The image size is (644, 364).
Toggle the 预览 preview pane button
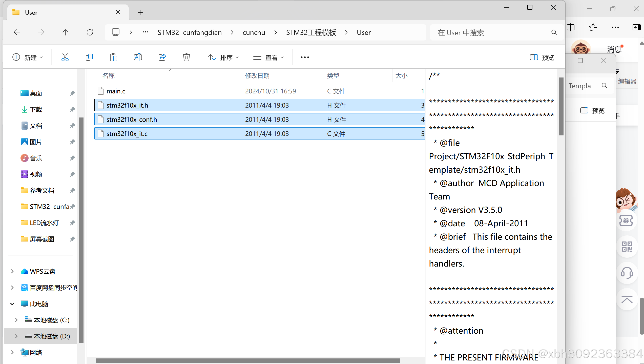click(x=542, y=57)
